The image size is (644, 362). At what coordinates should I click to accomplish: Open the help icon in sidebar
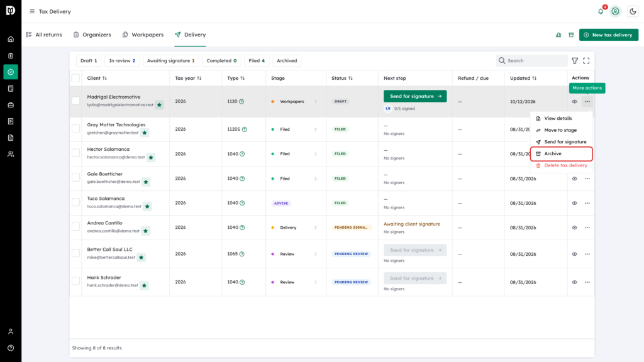[x=11, y=348]
